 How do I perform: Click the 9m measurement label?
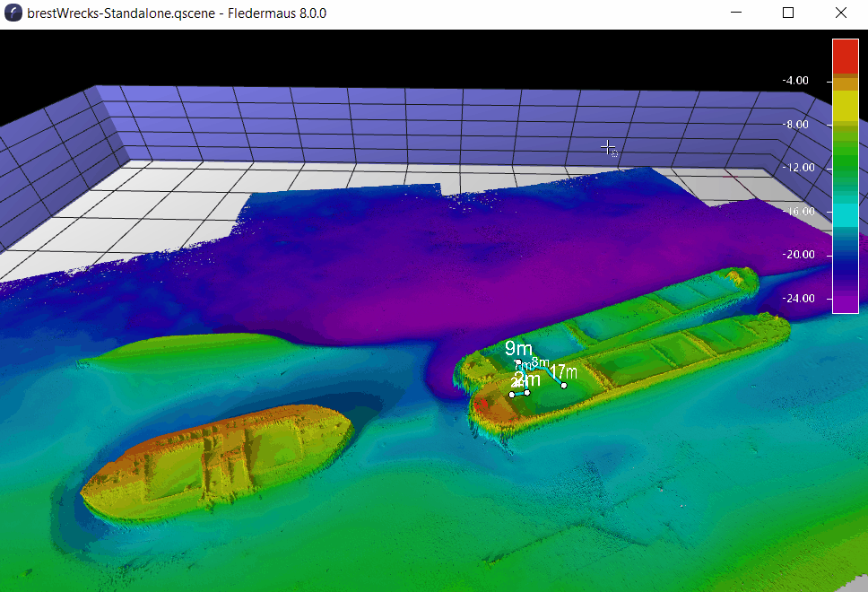pos(518,349)
